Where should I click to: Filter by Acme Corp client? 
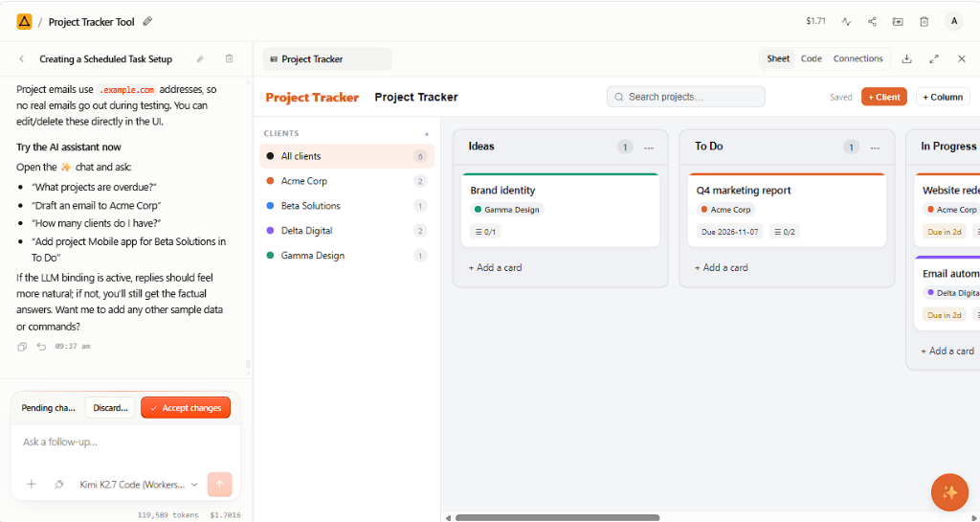coord(346,181)
